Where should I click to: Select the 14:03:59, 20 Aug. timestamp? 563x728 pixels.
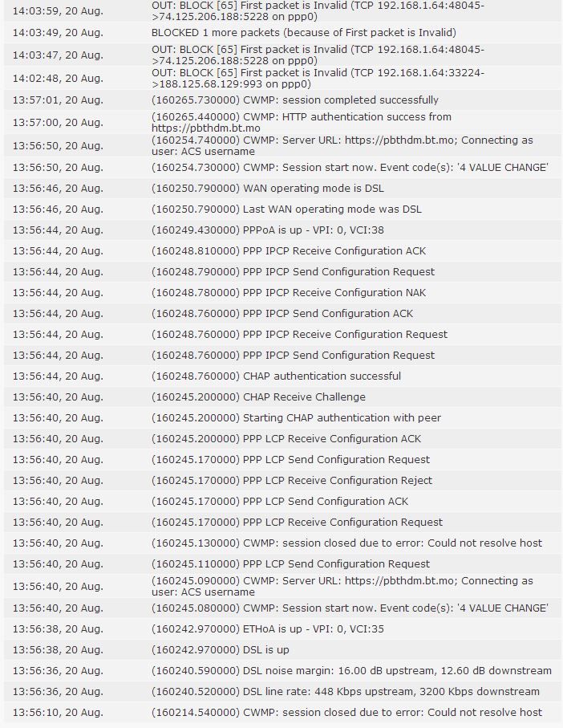tap(58, 11)
